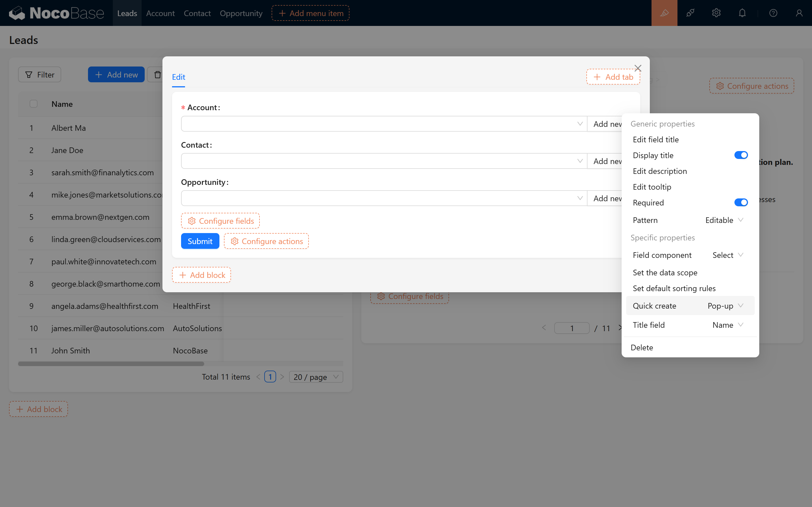Toggle the Display title switch
This screenshot has width=812, height=507.
tap(741, 155)
